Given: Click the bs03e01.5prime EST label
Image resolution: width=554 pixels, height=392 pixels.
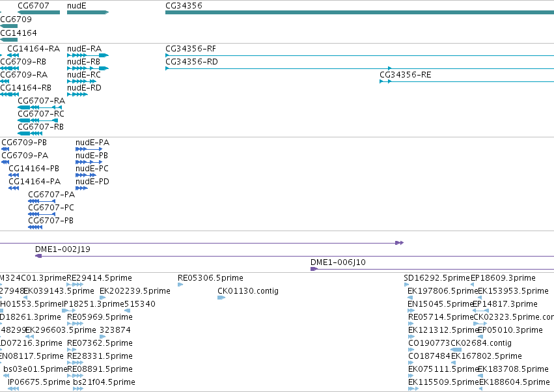Looking at the screenshot, I should coord(35,369).
